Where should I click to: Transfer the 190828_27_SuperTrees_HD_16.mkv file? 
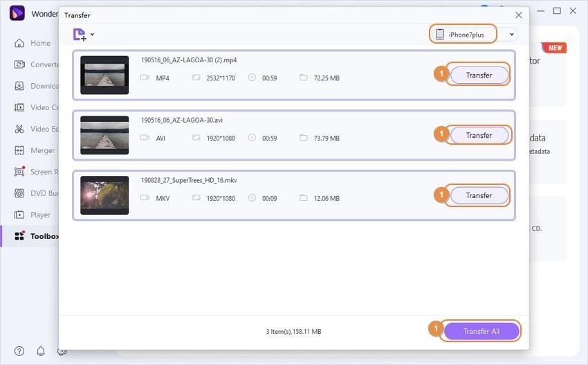[479, 195]
